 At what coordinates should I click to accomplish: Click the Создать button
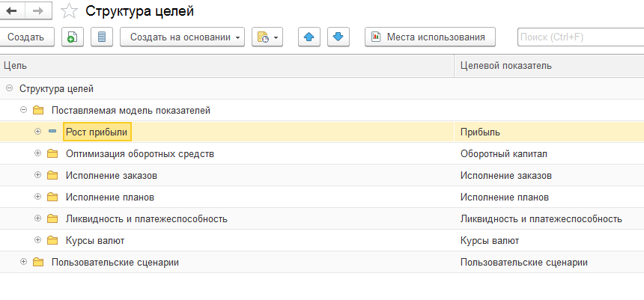click(25, 37)
